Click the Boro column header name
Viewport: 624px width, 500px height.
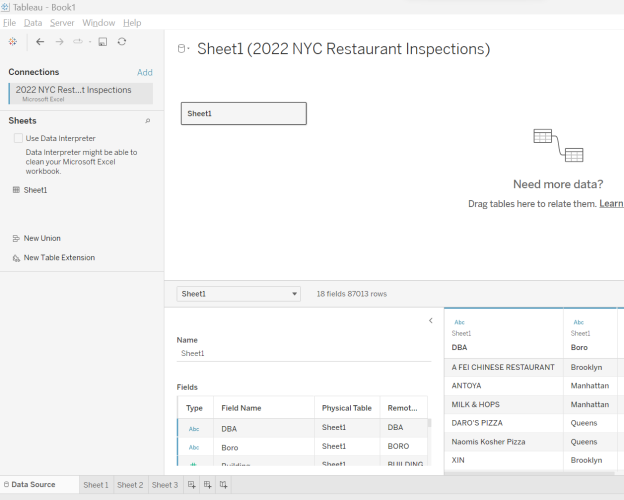pyautogui.click(x=579, y=347)
